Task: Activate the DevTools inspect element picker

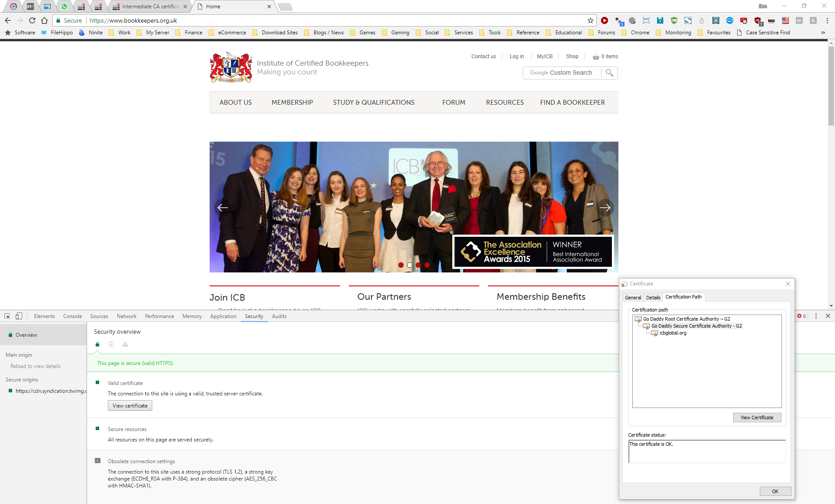Action: tap(7, 316)
